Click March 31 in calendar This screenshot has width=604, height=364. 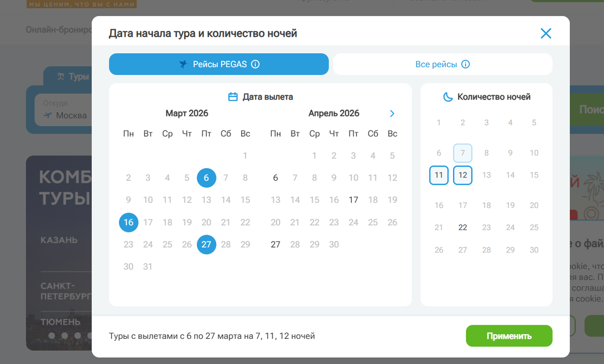coord(147,266)
